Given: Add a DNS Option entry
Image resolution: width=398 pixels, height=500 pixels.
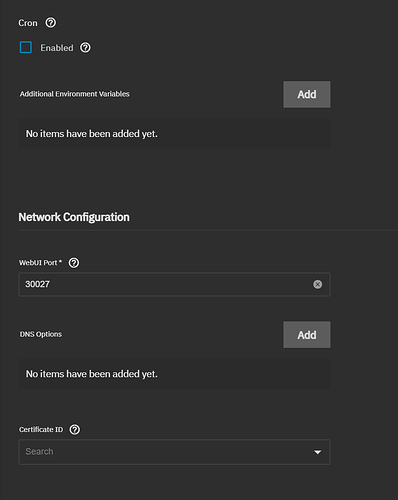Looking at the screenshot, I should pyautogui.click(x=307, y=335).
